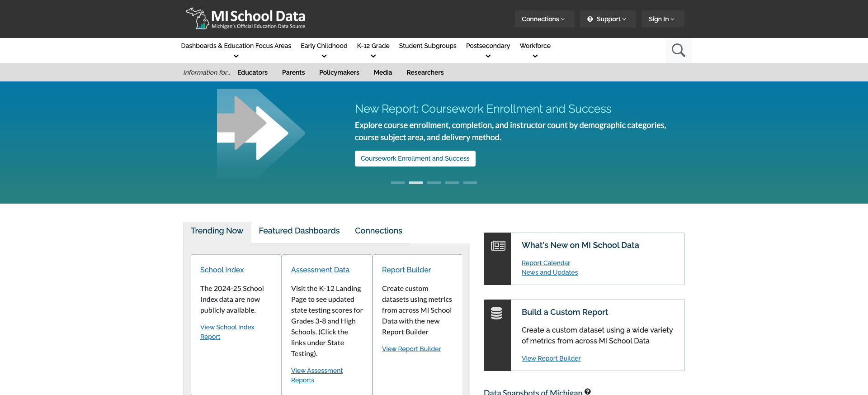
Task: Open the Assessment Data card title
Action: (x=320, y=270)
